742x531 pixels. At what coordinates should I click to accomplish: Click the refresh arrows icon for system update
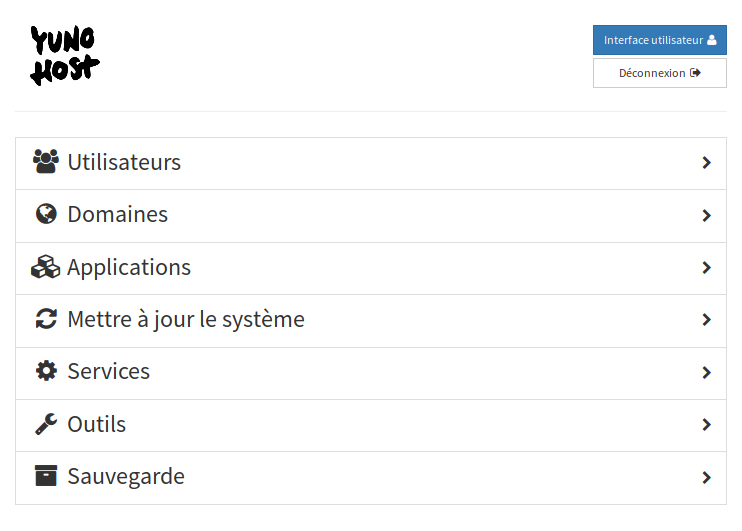tap(46, 319)
